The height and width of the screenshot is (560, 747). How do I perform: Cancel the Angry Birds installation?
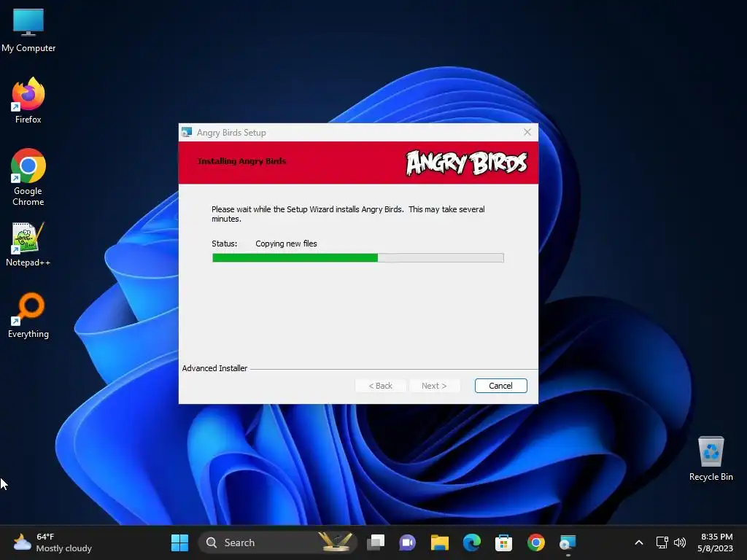[x=500, y=386]
